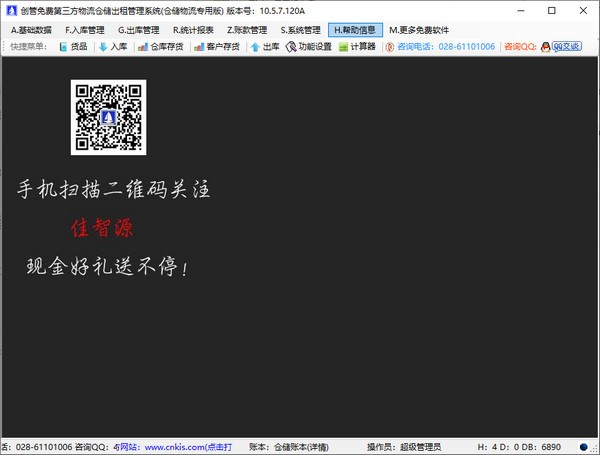Click the 客户存货 chart icon
600x455 pixels.
point(199,47)
